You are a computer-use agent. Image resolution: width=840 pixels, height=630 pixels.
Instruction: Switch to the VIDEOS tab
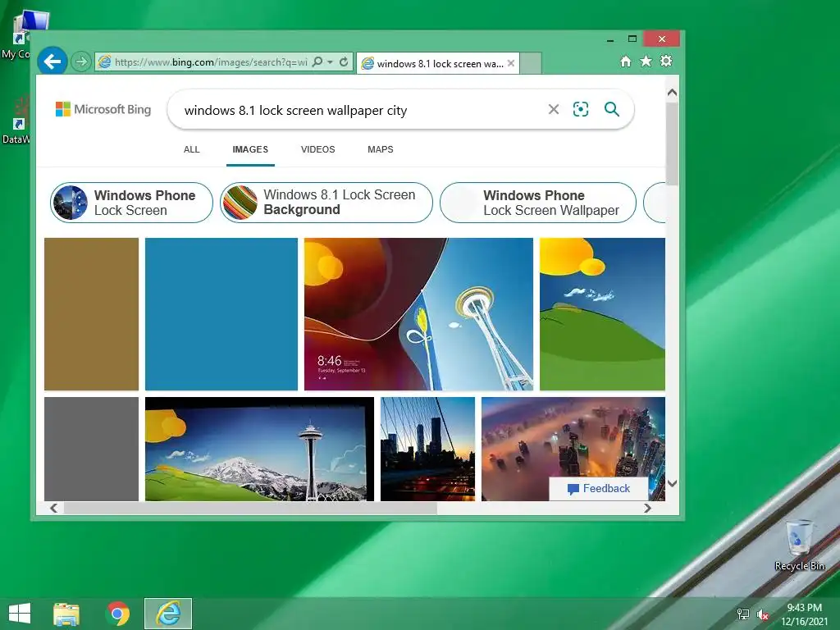[317, 149]
